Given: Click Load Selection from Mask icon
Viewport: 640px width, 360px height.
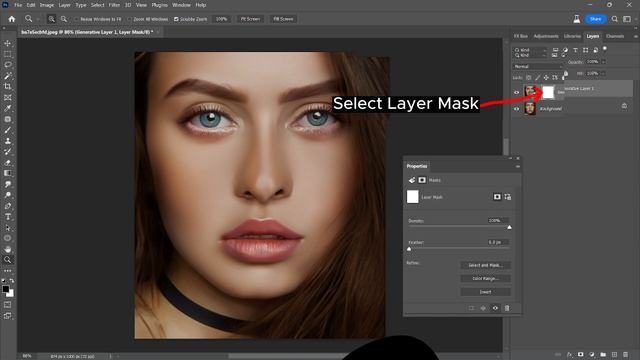Looking at the screenshot, I should pyautogui.click(x=471, y=308).
